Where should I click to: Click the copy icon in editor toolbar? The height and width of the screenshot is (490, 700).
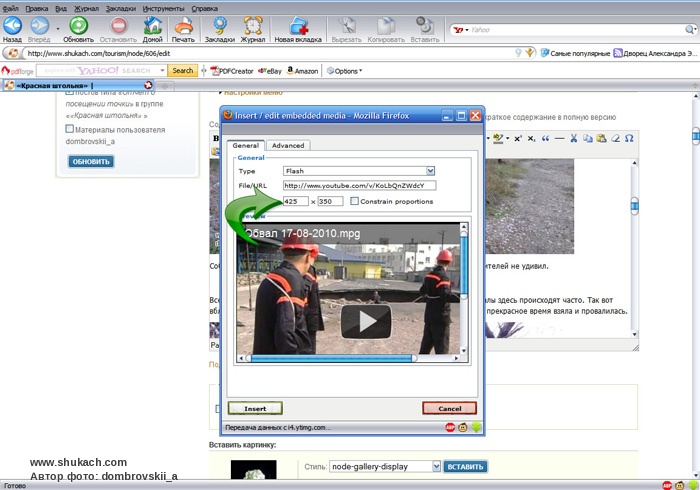coord(588,139)
